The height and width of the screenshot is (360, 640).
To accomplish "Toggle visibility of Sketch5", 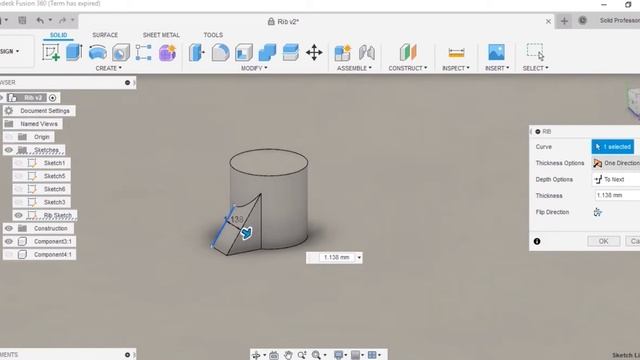I will tap(18, 176).
